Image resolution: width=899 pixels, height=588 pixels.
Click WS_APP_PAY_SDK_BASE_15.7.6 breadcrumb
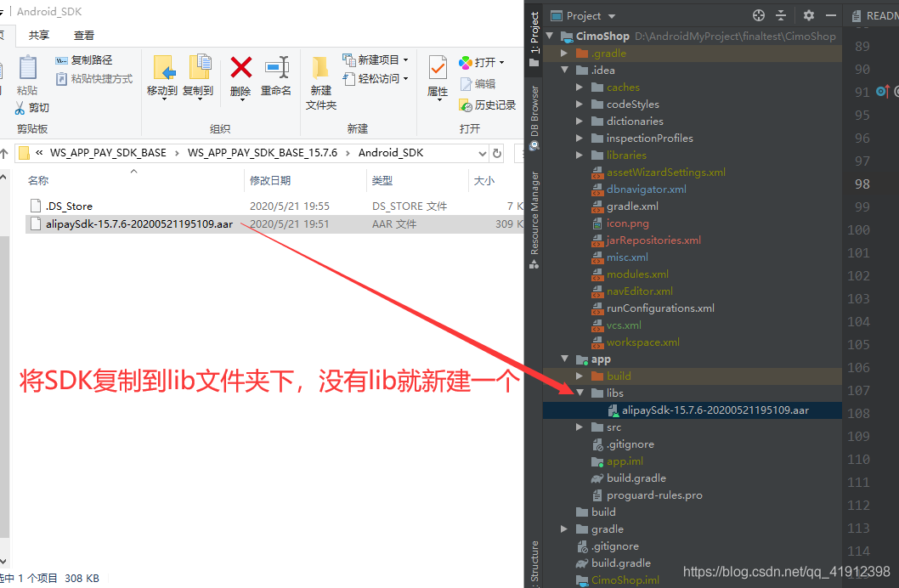click(x=263, y=153)
